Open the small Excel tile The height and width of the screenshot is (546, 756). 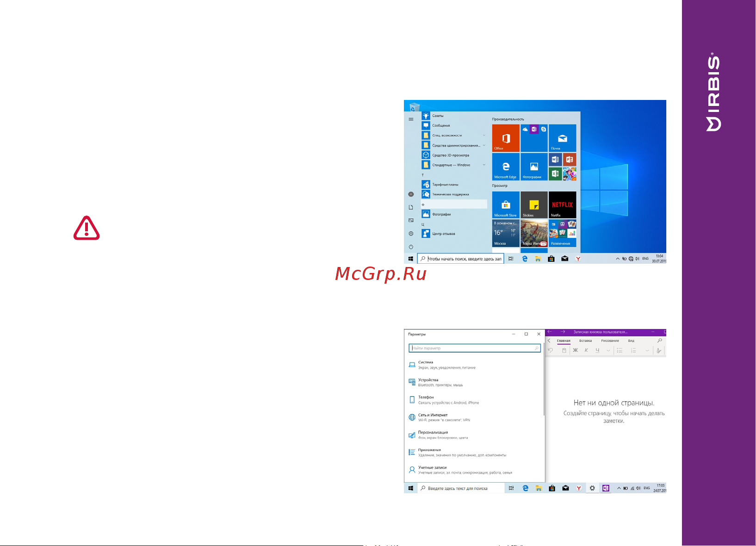click(555, 174)
